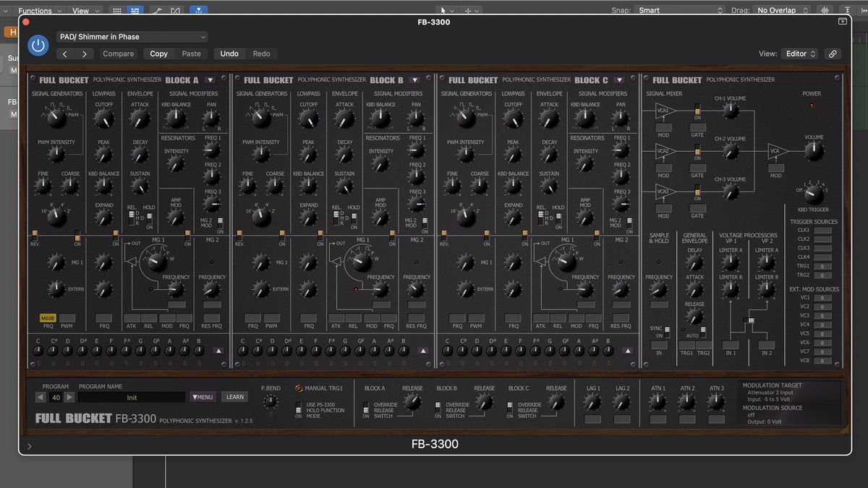Click VP 1 LIMITER A knob
Image resolution: width=868 pixels, height=488 pixels.
731,263
